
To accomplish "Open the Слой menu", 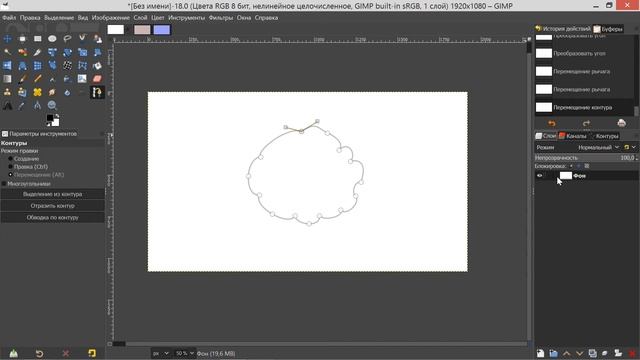I will 140,18.
